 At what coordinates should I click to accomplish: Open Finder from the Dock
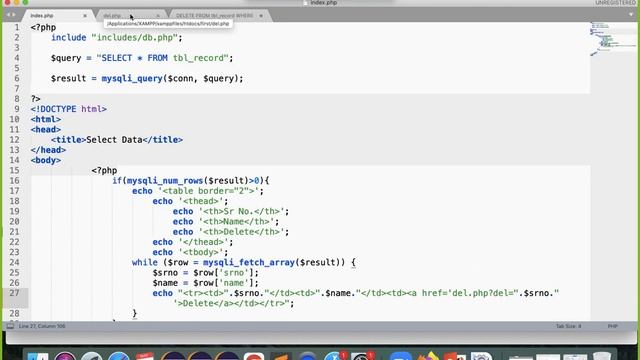pyautogui.click(x=38, y=356)
